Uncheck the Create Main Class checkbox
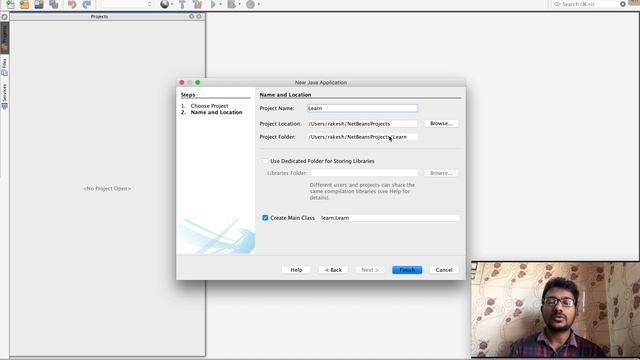 pyautogui.click(x=265, y=218)
